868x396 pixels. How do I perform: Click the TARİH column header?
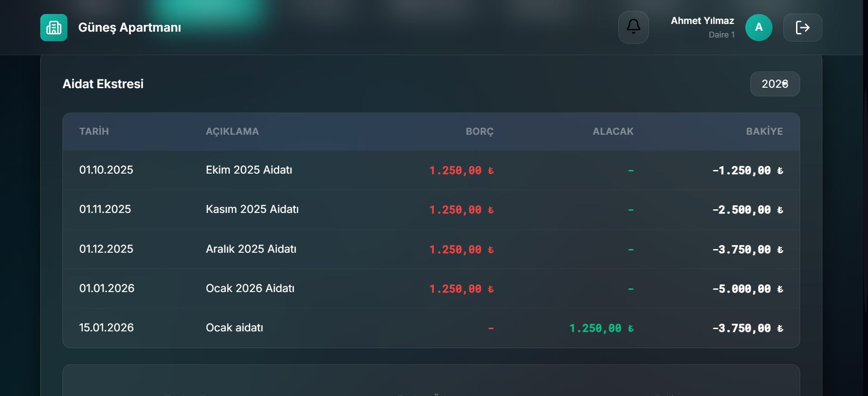coord(94,132)
